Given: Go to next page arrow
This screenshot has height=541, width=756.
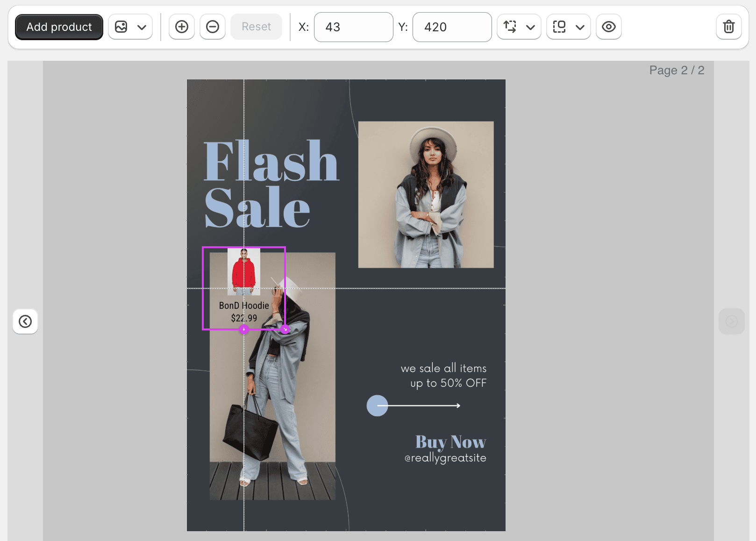Looking at the screenshot, I should [x=732, y=321].
